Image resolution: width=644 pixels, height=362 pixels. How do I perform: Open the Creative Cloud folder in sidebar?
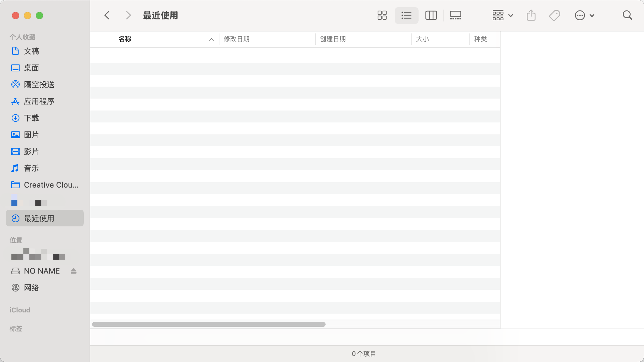(x=51, y=185)
